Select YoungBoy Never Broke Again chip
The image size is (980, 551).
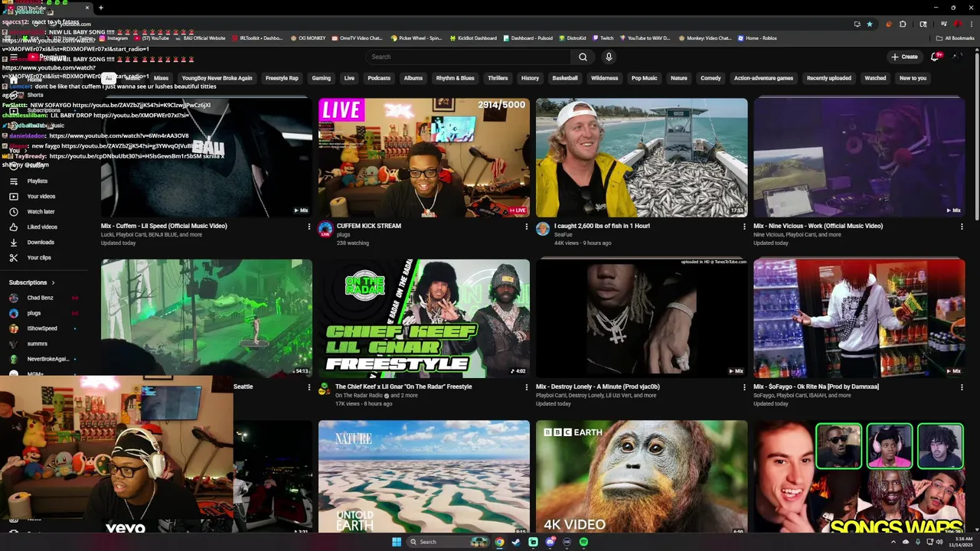coord(217,78)
